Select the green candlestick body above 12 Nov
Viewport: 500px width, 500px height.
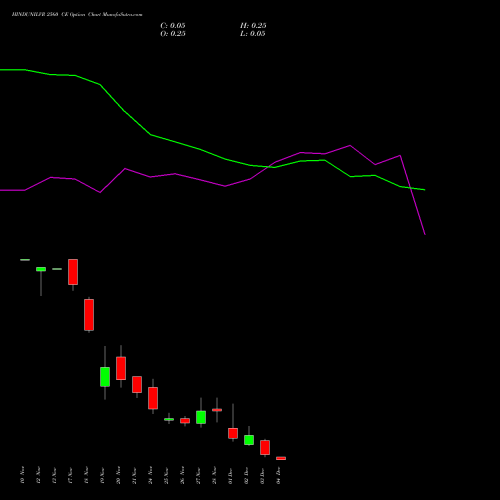click(41, 269)
